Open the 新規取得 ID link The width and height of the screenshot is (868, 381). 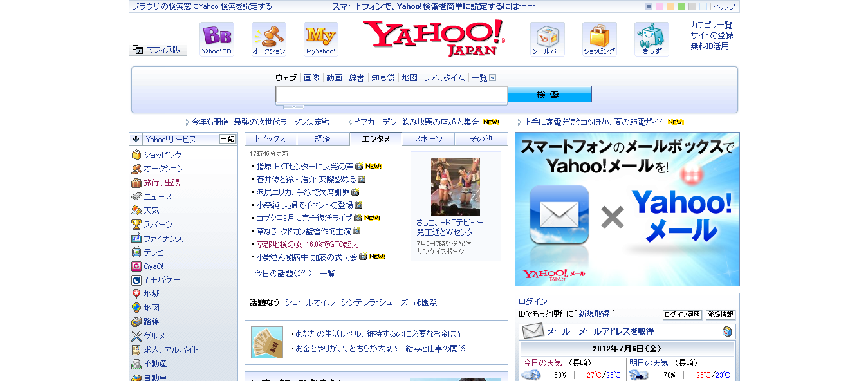coord(594,314)
